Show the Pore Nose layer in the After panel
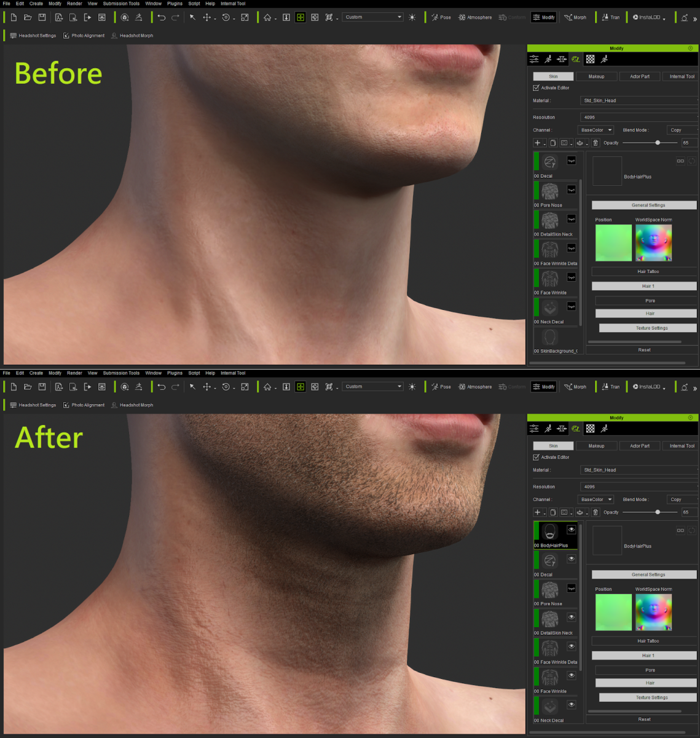The width and height of the screenshot is (700, 738). pos(571,588)
